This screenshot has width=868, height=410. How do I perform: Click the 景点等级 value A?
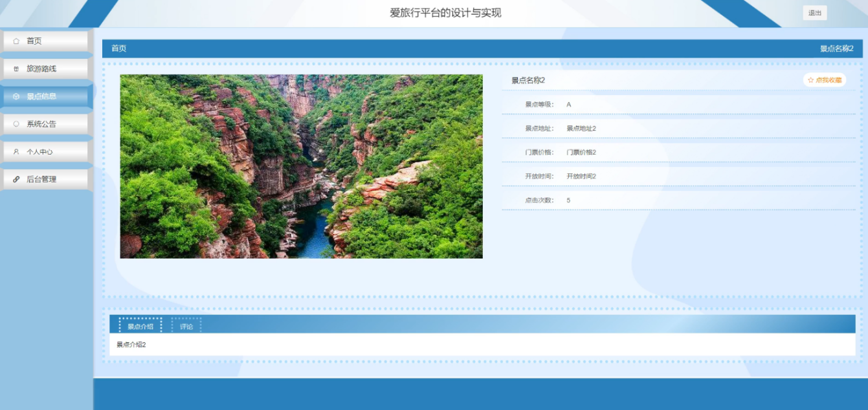(569, 104)
